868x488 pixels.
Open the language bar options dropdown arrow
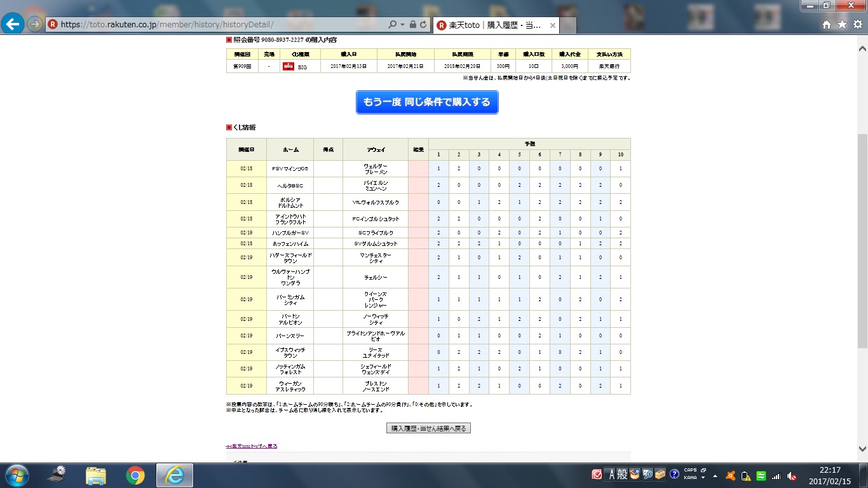point(703,478)
